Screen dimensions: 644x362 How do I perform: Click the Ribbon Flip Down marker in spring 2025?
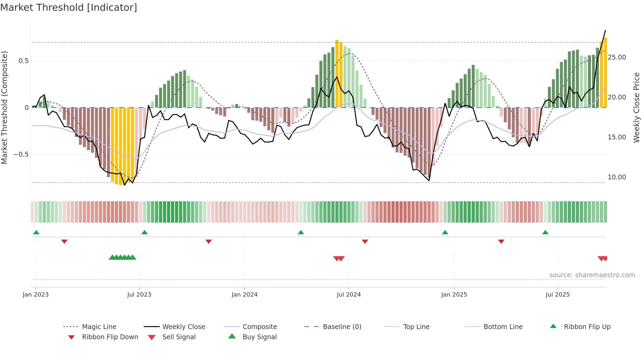coord(501,242)
